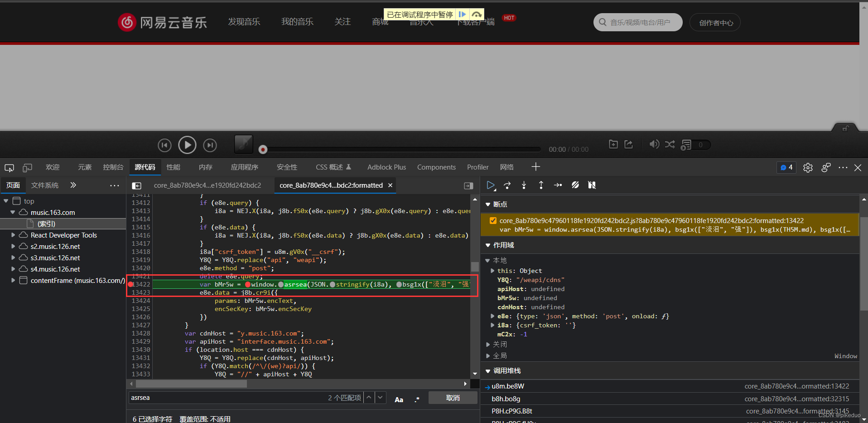The image size is (868, 423).
Task: Click the step out of function icon
Action: coord(541,185)
